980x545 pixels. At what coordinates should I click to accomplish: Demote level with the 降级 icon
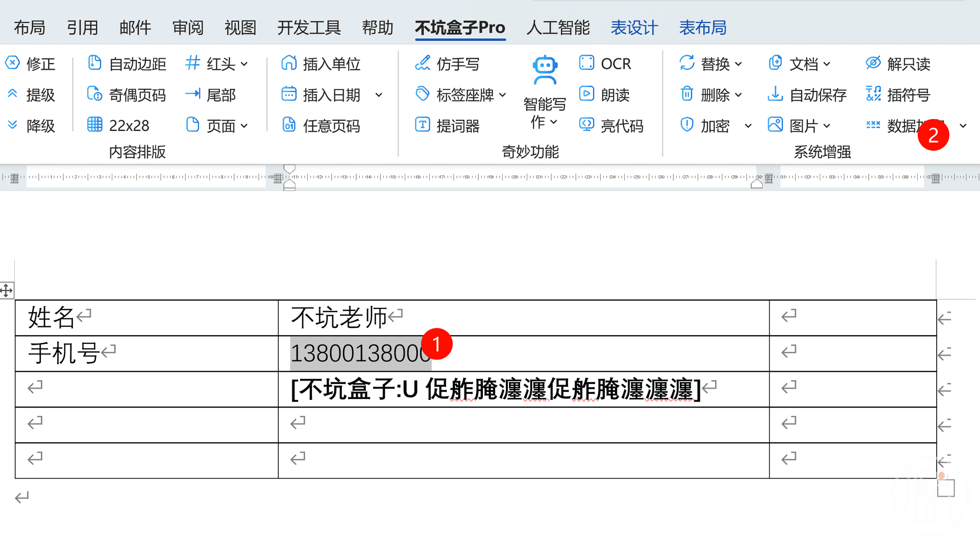click(12, 125)
